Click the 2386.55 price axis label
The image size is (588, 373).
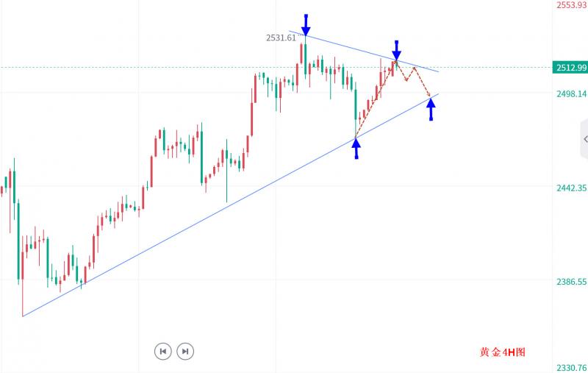571,282
